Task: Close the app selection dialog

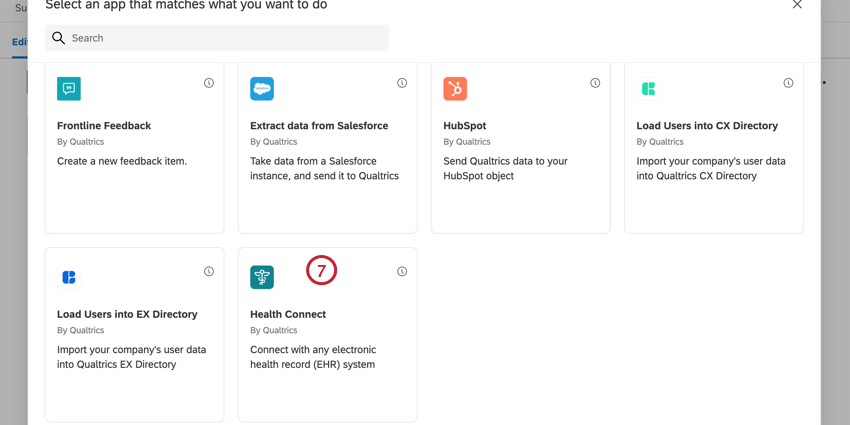Action: [x=797, y=4]
